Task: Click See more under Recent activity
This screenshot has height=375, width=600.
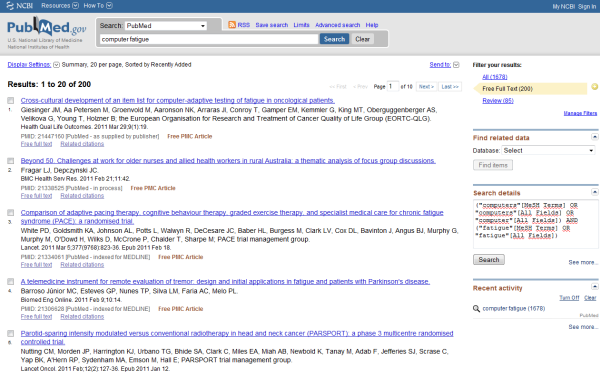Action: tap(582, 327)
